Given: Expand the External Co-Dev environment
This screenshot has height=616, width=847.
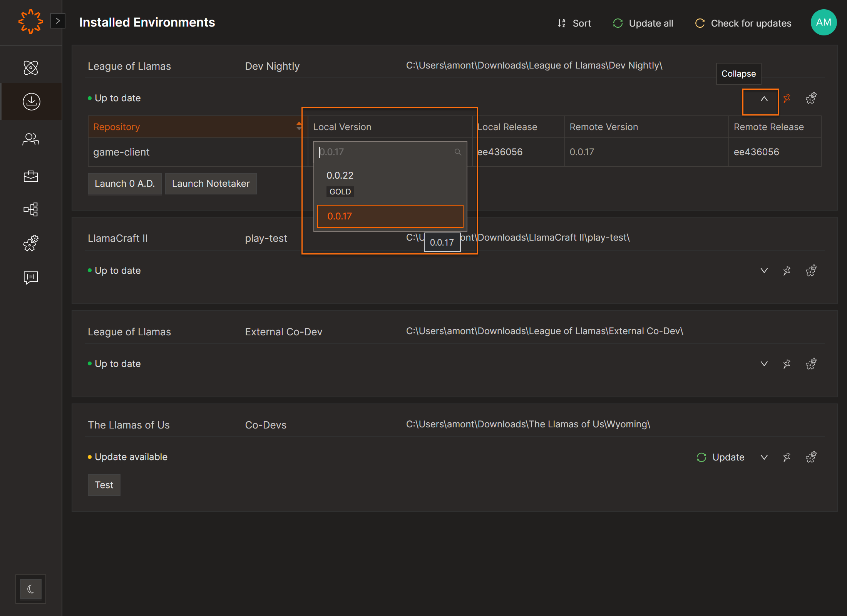Looking at the screenshot, I should [x=764, y=364].
